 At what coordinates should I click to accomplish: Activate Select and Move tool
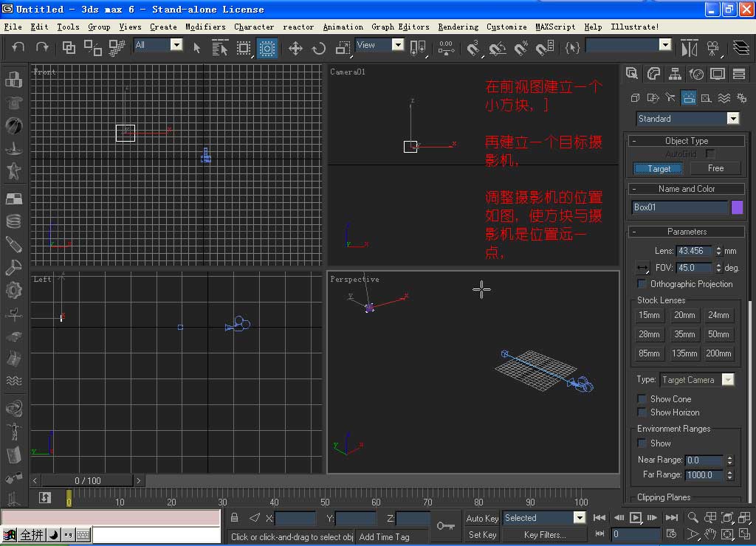295,48
